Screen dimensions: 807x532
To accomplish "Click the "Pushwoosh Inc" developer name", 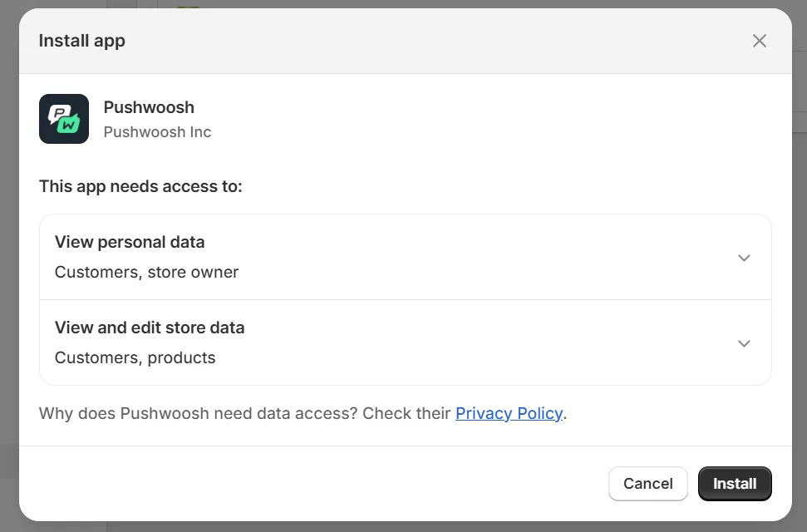I will coord(157,131).
